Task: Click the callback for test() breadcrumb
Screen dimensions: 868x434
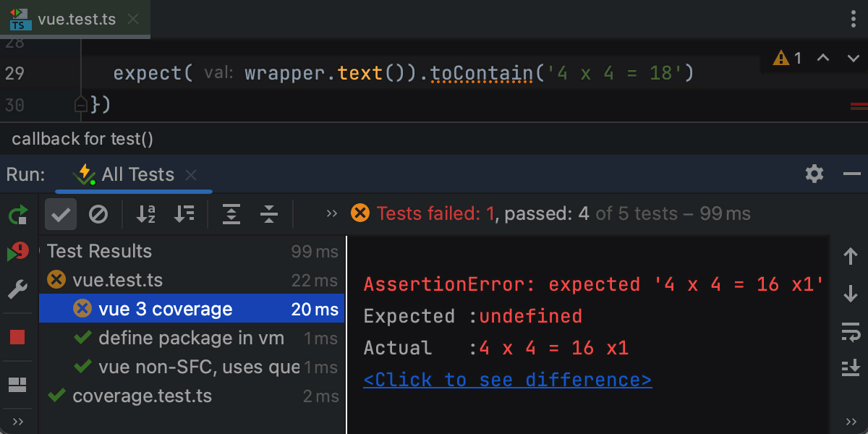Action: [x=82, y=138]
